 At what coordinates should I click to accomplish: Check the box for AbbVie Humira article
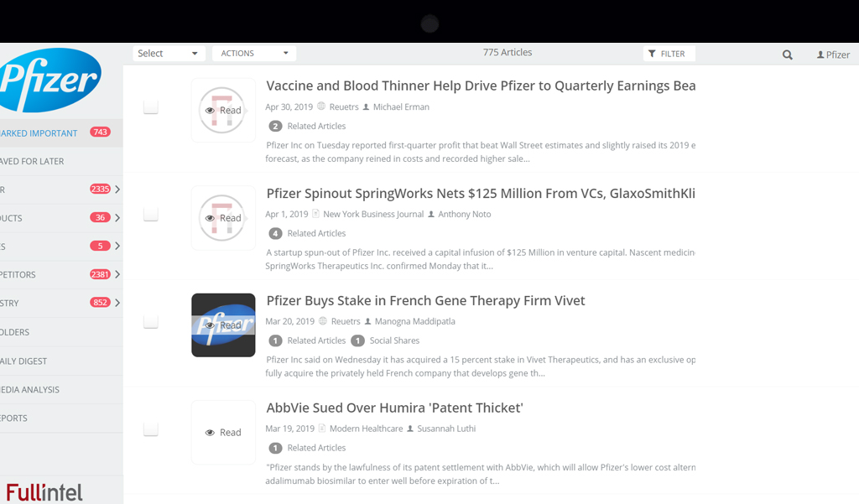pos(151,429)
